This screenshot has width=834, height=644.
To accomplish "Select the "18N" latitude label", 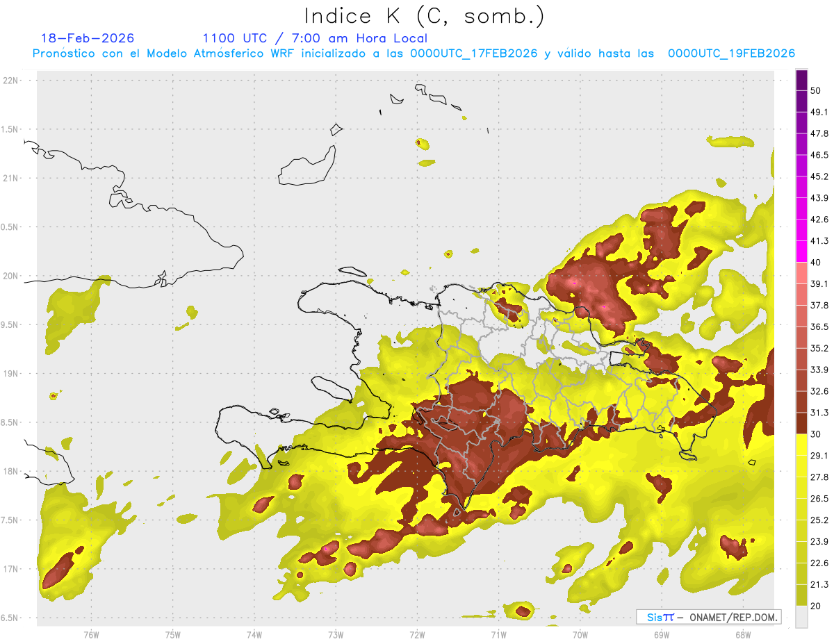I will coord(11,471).
